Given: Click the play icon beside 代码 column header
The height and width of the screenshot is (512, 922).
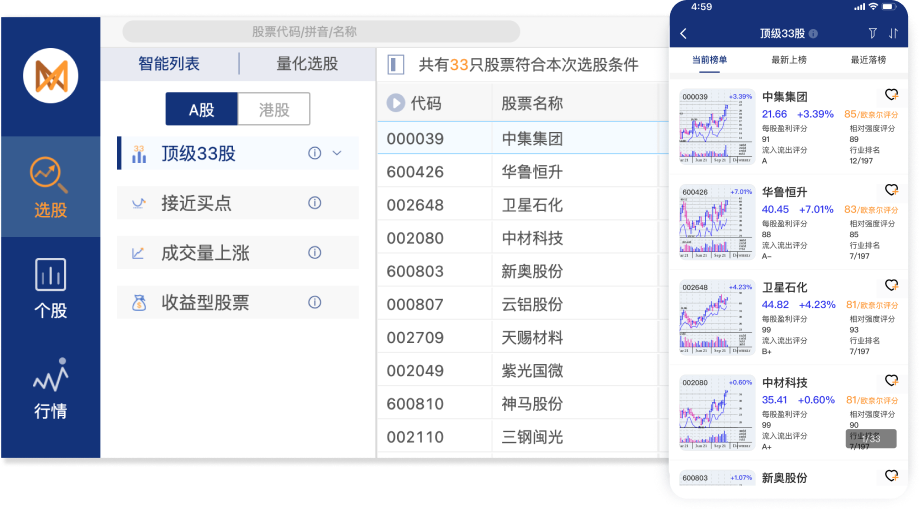Looking at the screenshot, I should [x=395, y=103].
